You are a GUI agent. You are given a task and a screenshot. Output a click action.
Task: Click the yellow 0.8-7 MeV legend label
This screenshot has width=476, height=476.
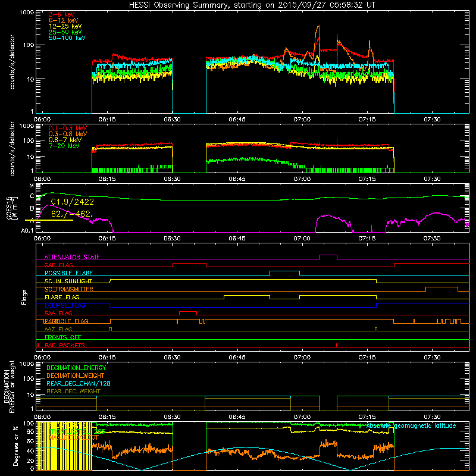(65, 140)
